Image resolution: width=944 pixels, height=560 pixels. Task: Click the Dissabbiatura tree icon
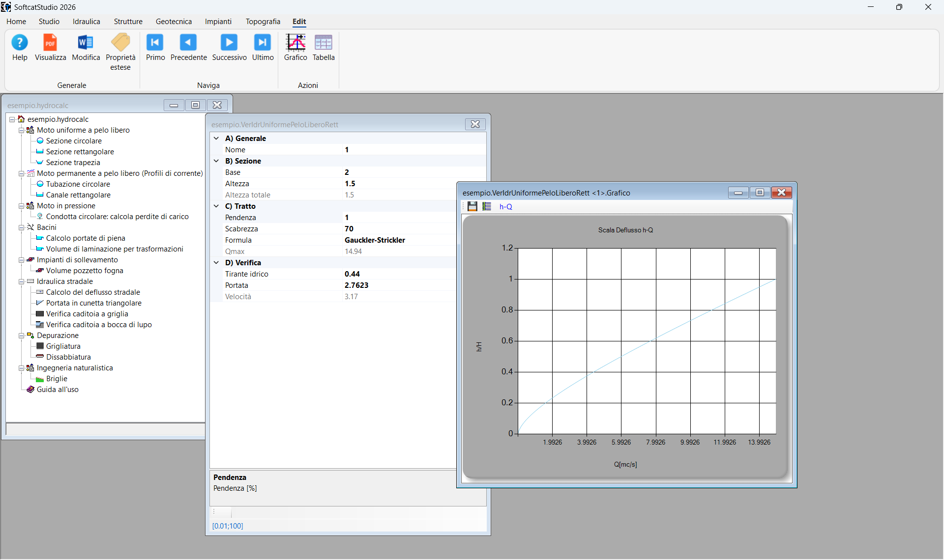[x=40, y=357]
